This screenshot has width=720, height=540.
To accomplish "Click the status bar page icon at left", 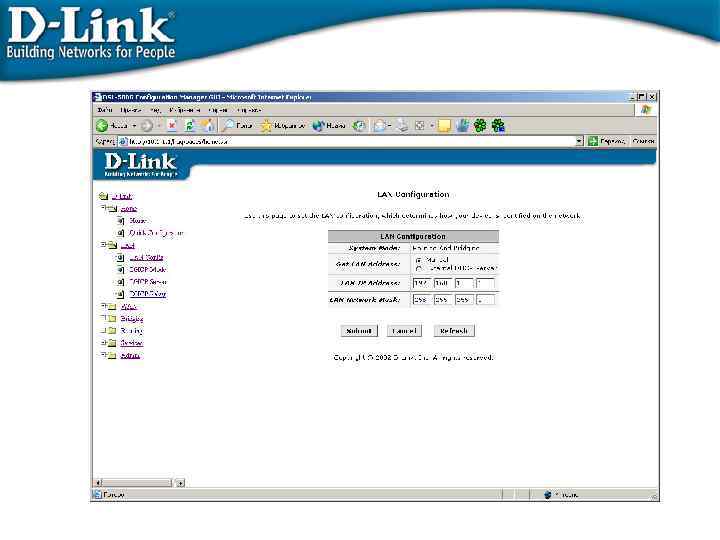I will [97, 495].
